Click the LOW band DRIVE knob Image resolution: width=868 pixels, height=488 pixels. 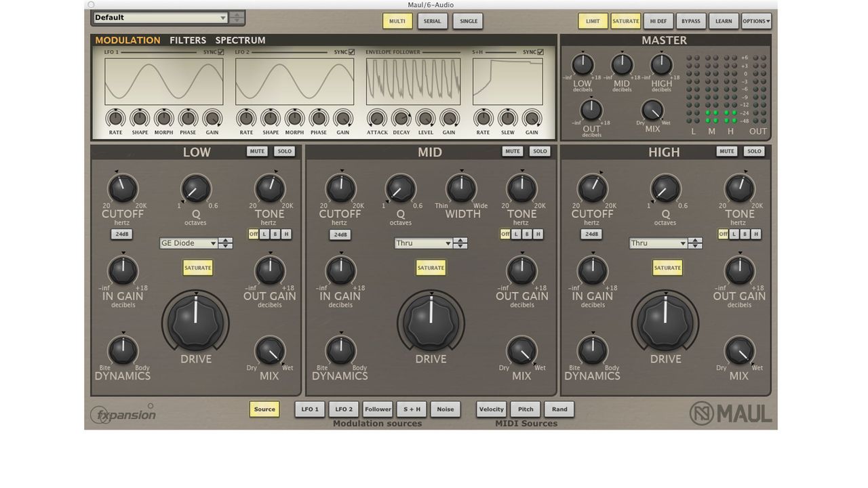[195, 323]
